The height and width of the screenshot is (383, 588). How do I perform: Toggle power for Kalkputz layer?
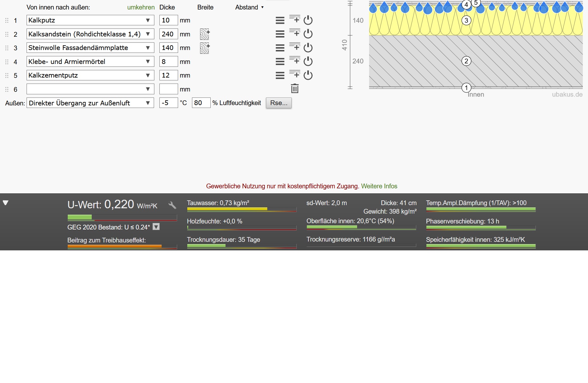(x=308, y=20)
